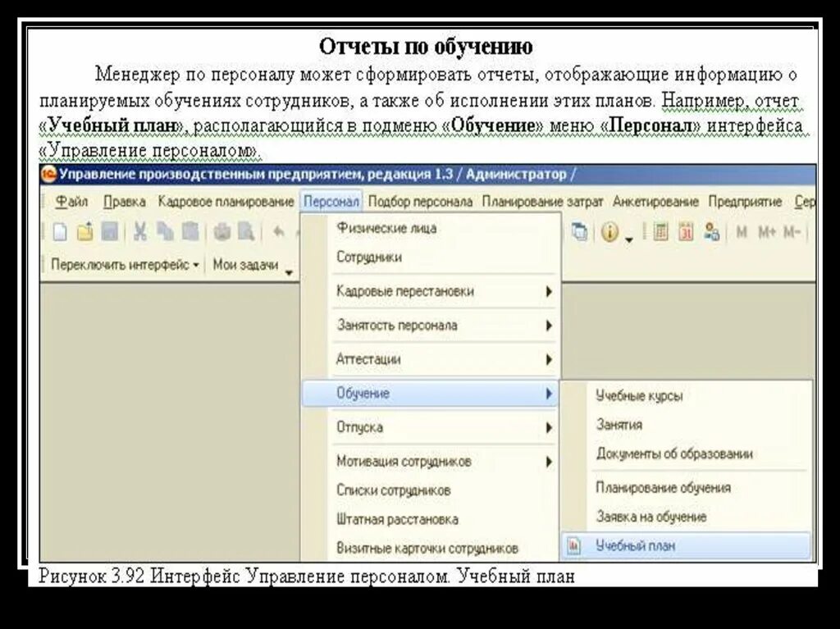Image resolution: width=840 pixels, height=629 pixels.
Task: Choose Планирование обучения in submenu
Action: (687, 488)
